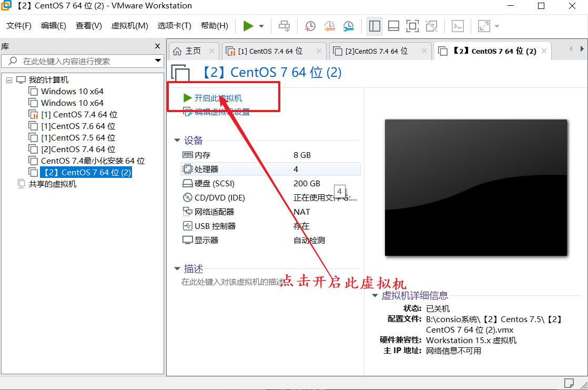
Task: Click the VMware Workstation title bar icon
Action: click(6, 6)
